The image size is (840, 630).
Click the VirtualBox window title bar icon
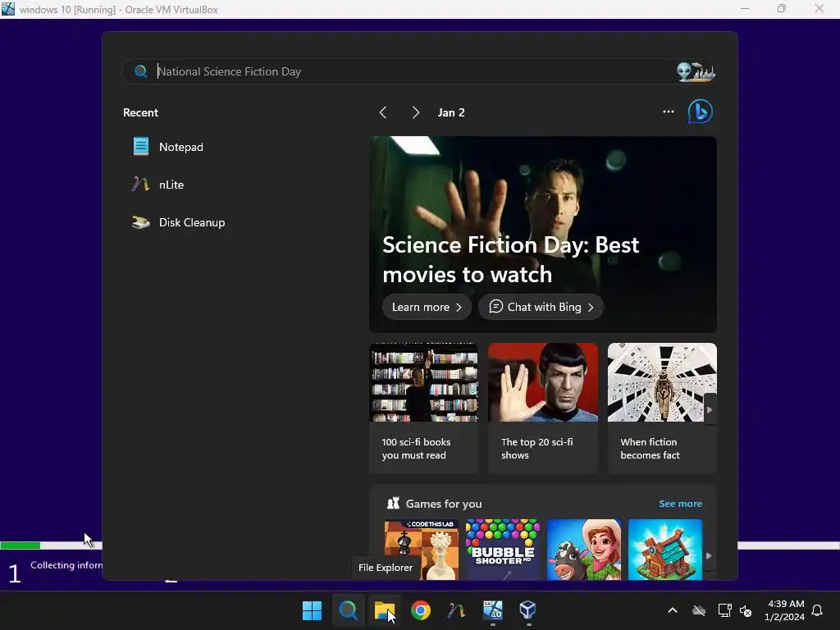pyautogui.click(x=8, y=9)
